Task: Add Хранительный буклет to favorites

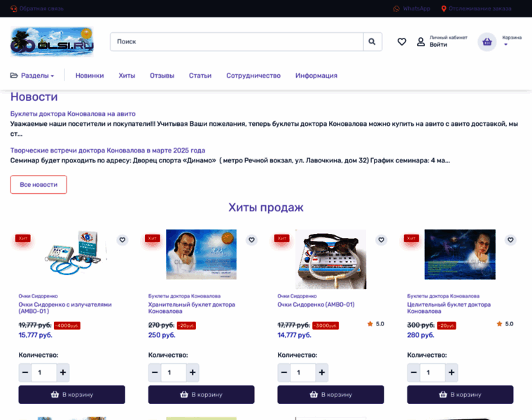Action: 251,240
